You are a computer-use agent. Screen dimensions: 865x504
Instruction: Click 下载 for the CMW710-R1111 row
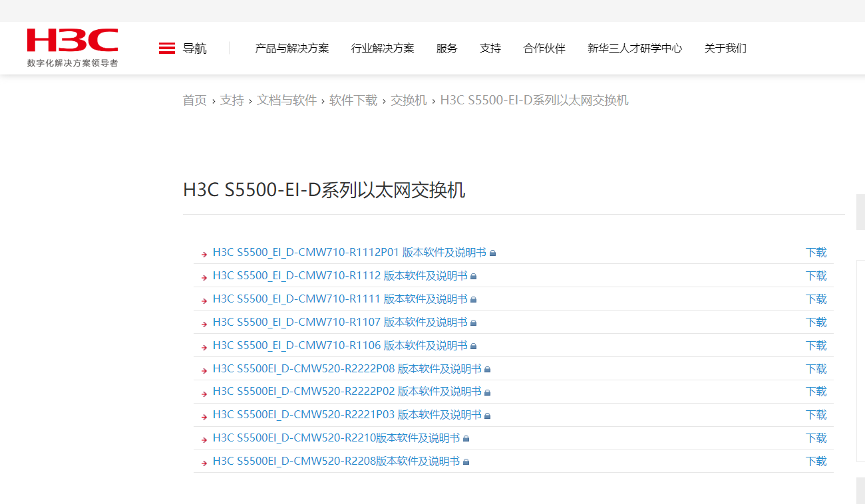coord(816,299)
